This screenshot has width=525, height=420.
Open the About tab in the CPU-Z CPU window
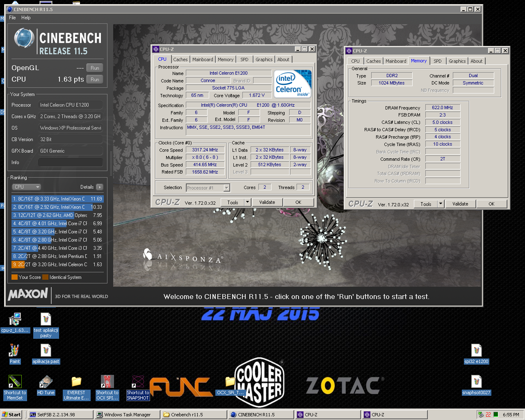coord(283,59)
